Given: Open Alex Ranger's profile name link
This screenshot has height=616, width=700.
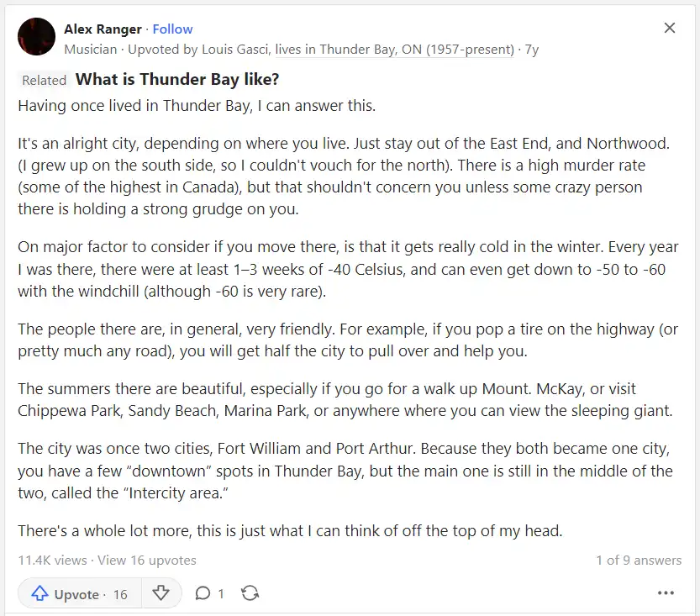Looking at the screenshot, I should (x=103, y=29).
